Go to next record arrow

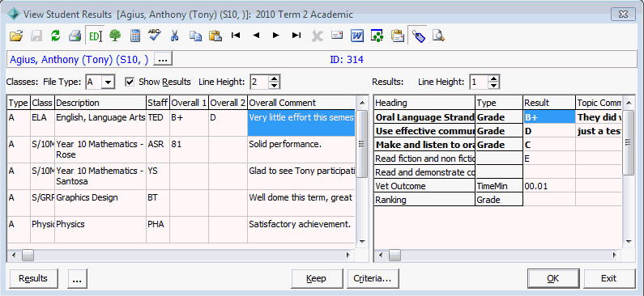click(275, 36)
